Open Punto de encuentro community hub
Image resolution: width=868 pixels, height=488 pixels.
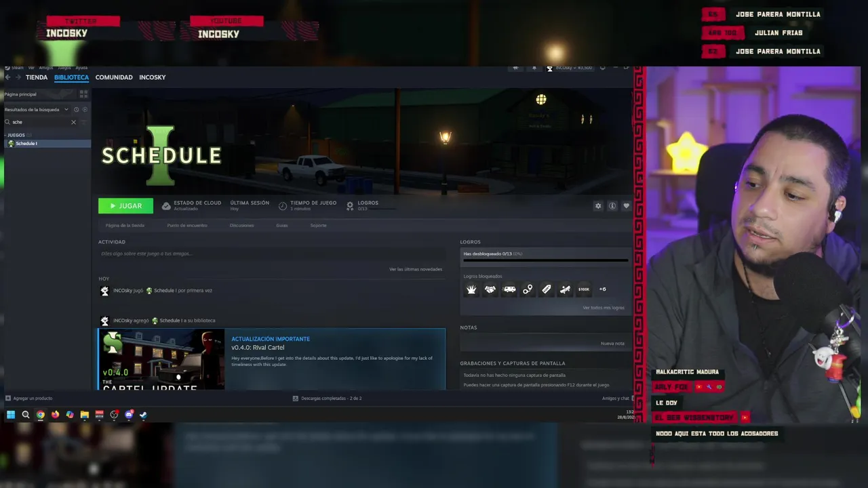(x=187, y=225)
